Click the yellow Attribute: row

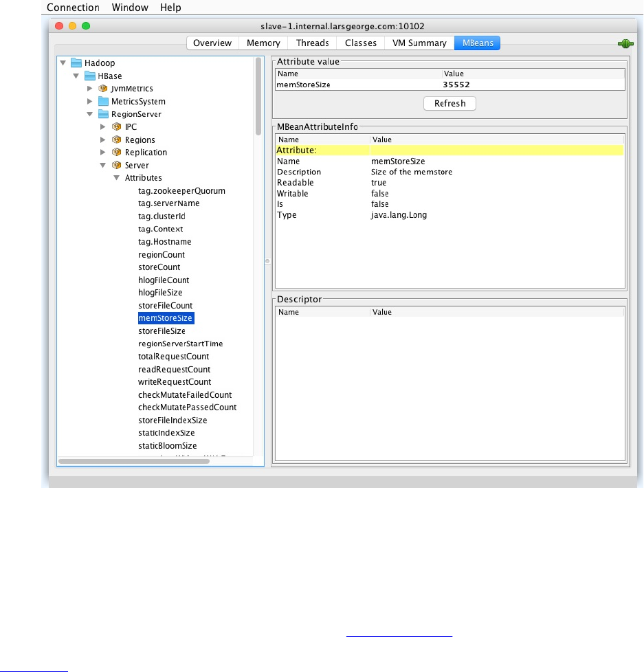[449, 150]
